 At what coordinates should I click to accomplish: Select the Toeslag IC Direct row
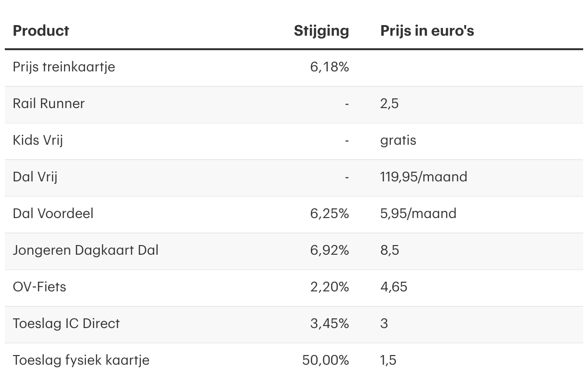(x=294, y=324)
